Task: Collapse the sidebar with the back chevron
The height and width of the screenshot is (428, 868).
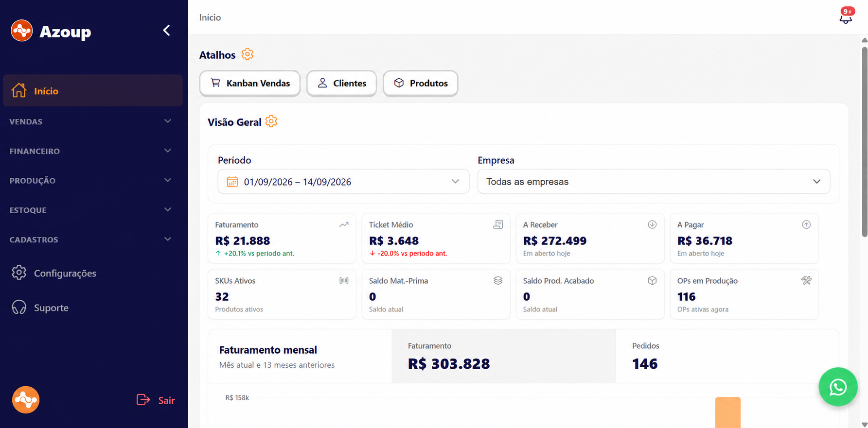Action: (166, 31)
